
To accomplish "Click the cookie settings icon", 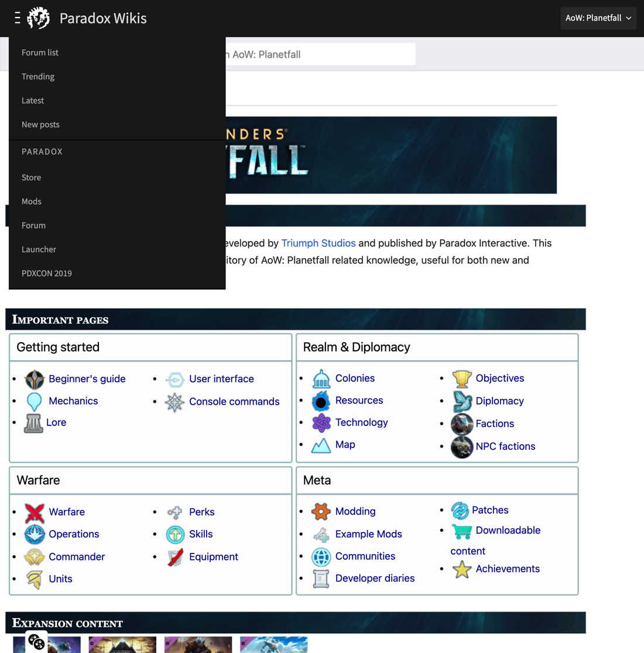I will (36, 642).
